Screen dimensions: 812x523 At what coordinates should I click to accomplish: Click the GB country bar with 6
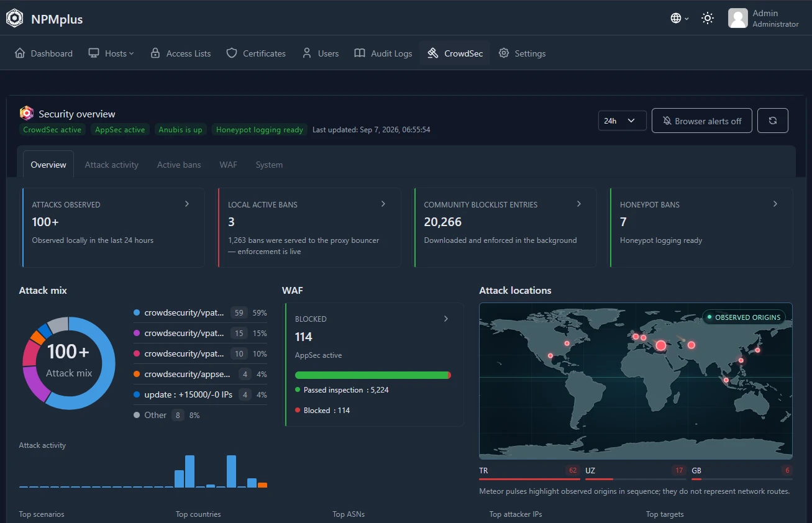[x=742, y=472]
